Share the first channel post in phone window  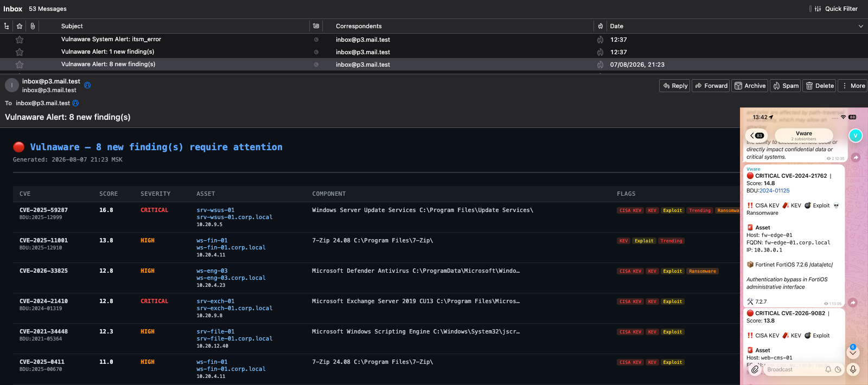(856, 157)
